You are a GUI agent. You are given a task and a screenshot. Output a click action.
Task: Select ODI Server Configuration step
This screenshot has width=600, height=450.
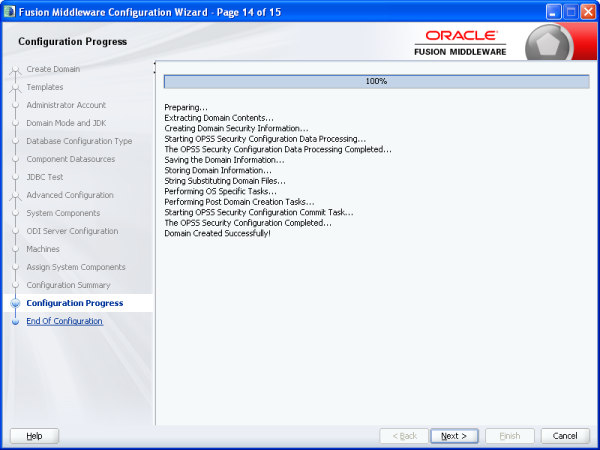(71, 231)
